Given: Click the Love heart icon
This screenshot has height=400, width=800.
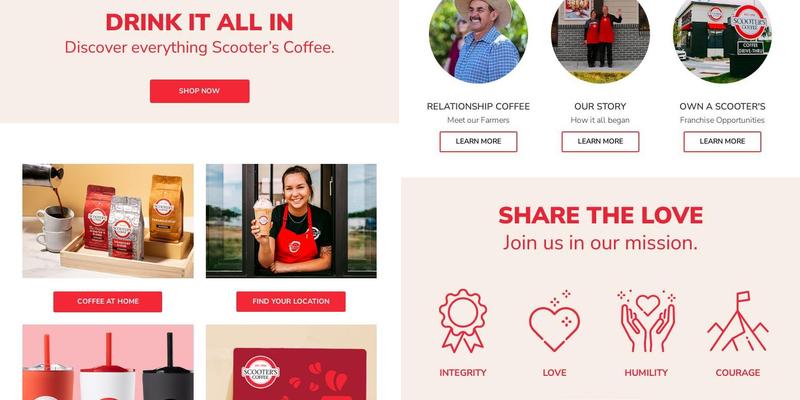Looking at the screenshot, I should 555,321.
